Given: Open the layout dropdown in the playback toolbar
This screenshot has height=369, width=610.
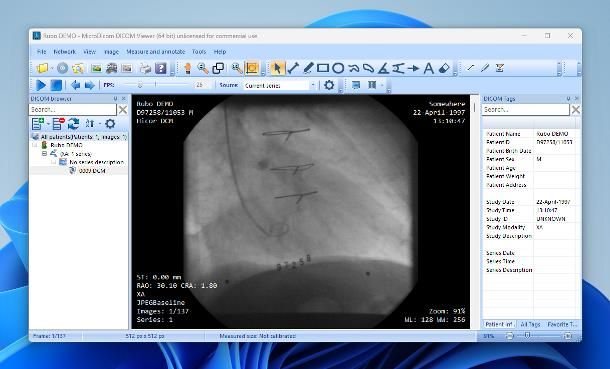Looking at the screenshot, I should tap(382, 85).
